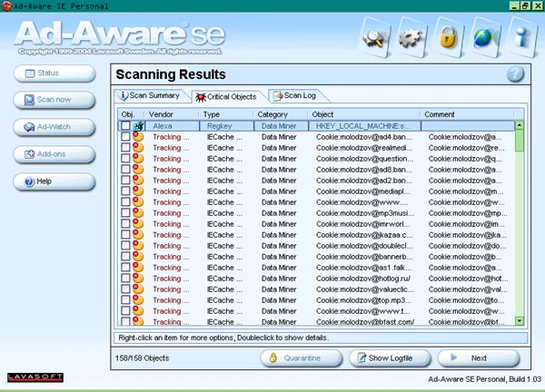The height and width of the screenshot is (392, 545).
Task: Click the Next button
Action: point(479,358)
